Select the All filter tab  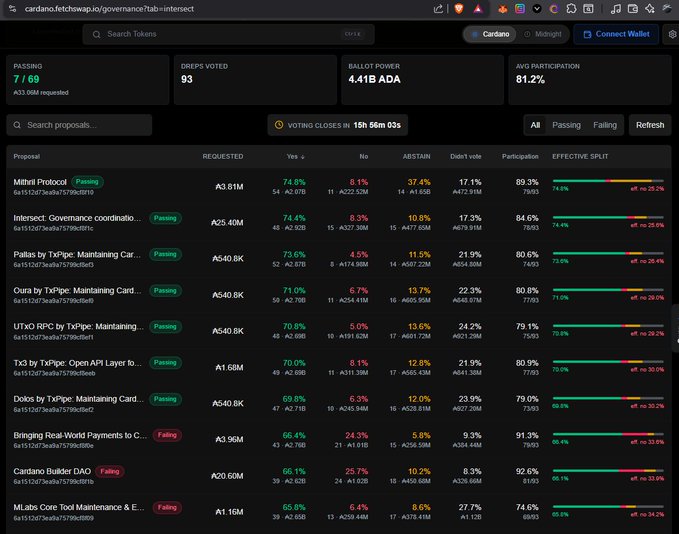coord(535,125)
